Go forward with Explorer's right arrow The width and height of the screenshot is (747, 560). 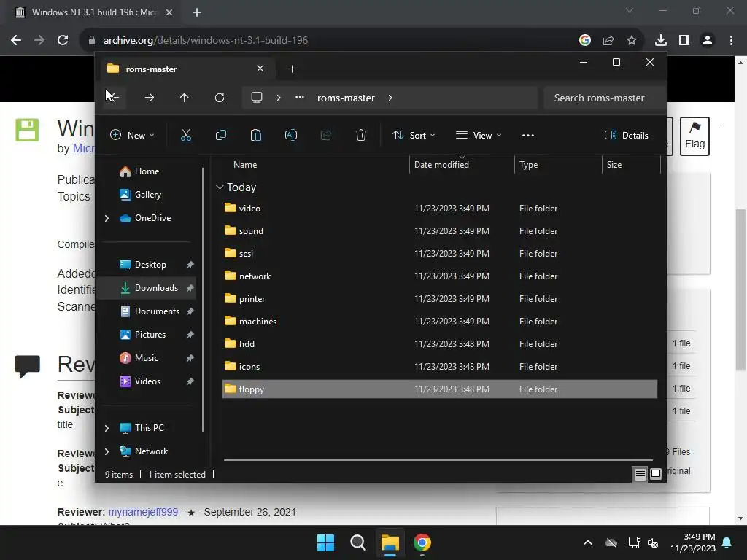tap(149, 98)
